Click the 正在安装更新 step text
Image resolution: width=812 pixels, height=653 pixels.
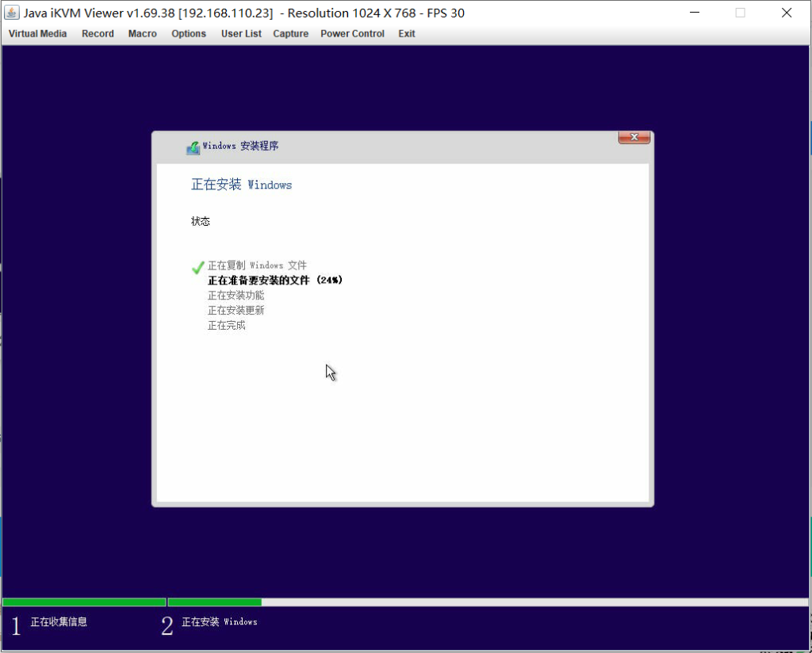pyautogui.click(x=236, y=311)
